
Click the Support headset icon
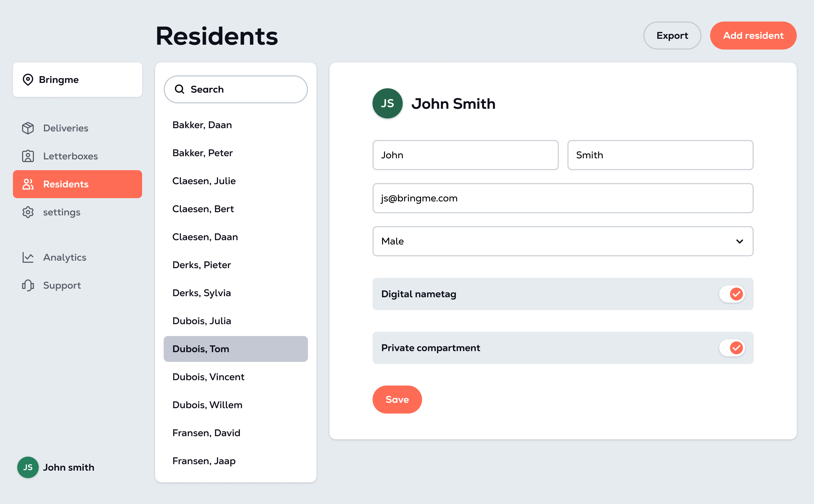[x=28, y=285]
